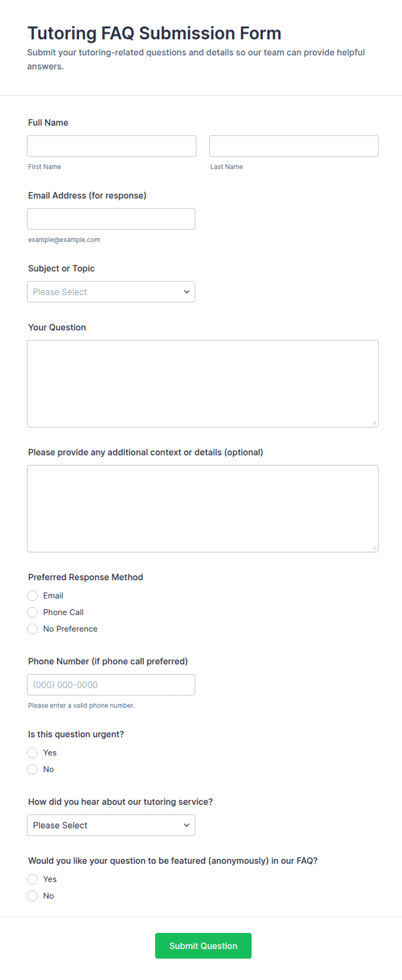Image resolution: width=402 pixels, height=980 pixels.
Task: Expand the how did you hear dropdown
Action: [111, 825]
